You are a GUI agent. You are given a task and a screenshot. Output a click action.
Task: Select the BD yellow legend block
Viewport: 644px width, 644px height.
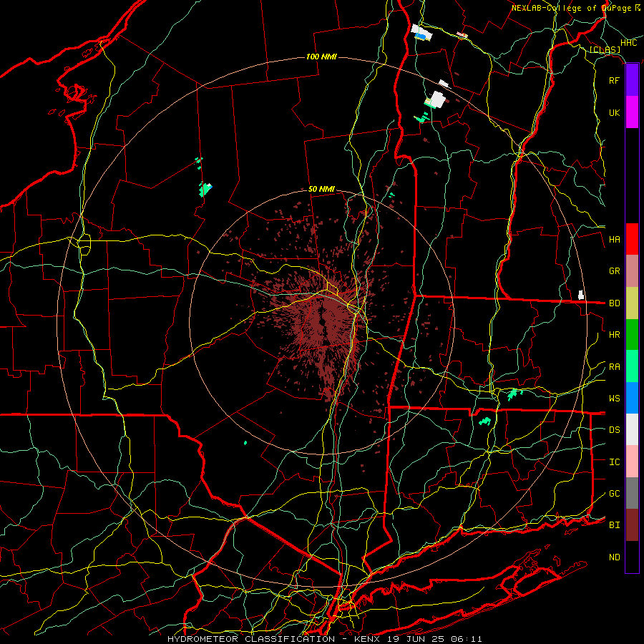[x=632, y=303]
